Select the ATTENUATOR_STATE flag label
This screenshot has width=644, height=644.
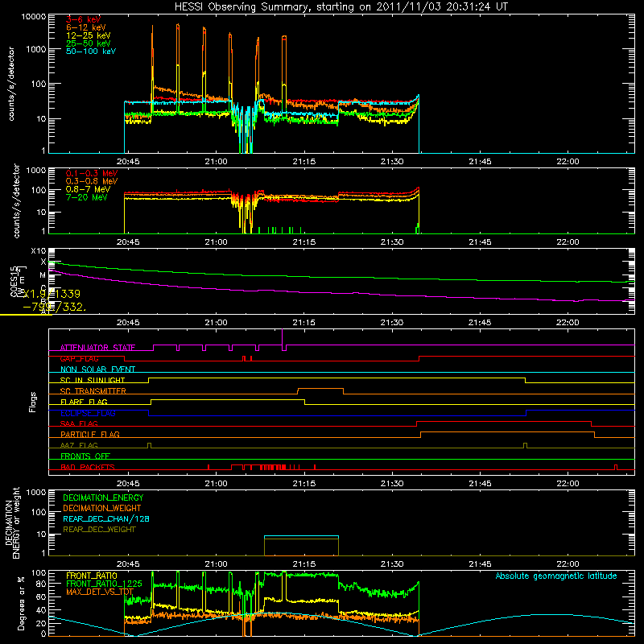pyautogui.click(x=97, y=348)
